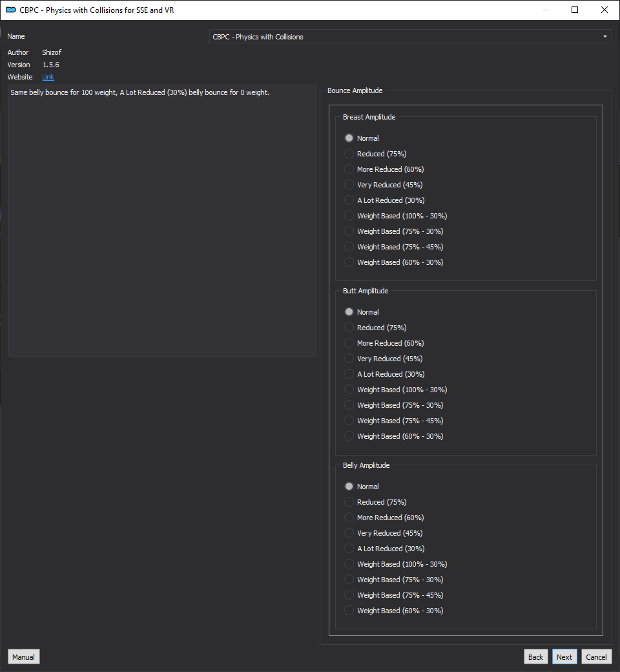The image size is (620, 672).
Task: Select Breast Amplitude Reduced (75%)
Action: pos(375,154)
